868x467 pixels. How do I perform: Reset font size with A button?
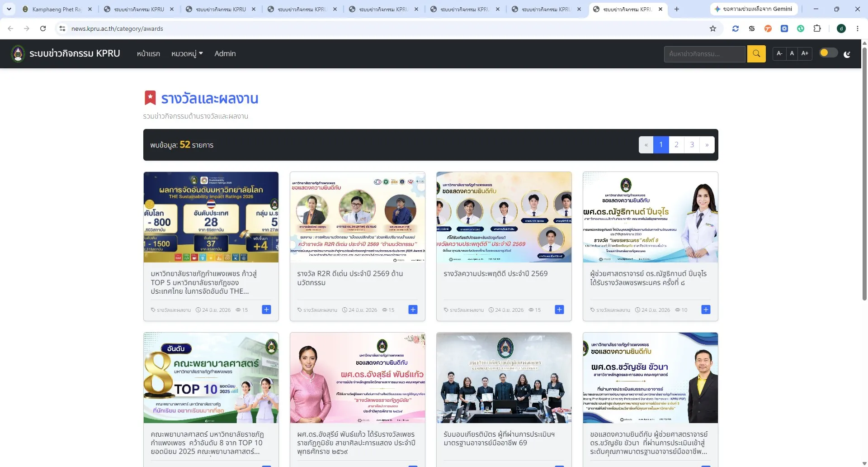click(x=792, y=53)
